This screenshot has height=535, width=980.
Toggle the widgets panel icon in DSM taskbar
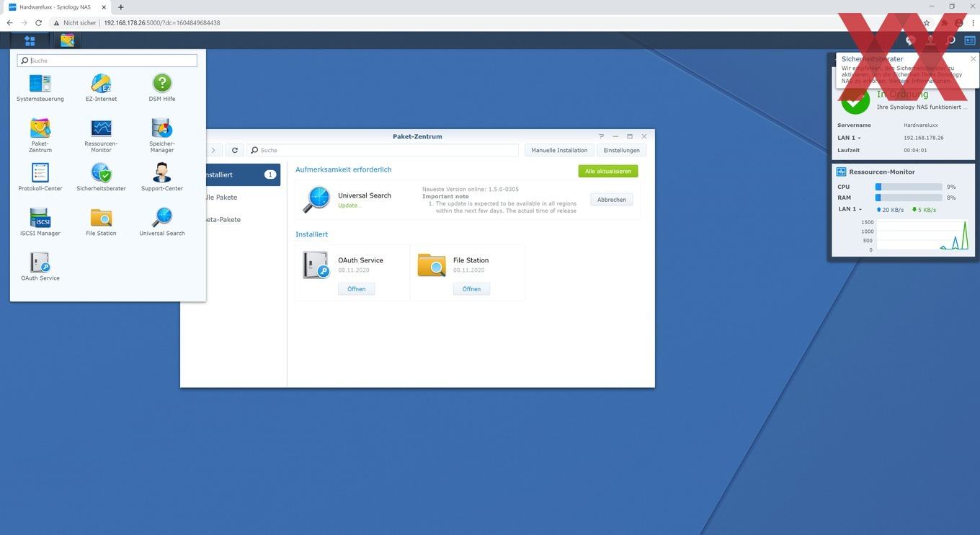(970, 40)
